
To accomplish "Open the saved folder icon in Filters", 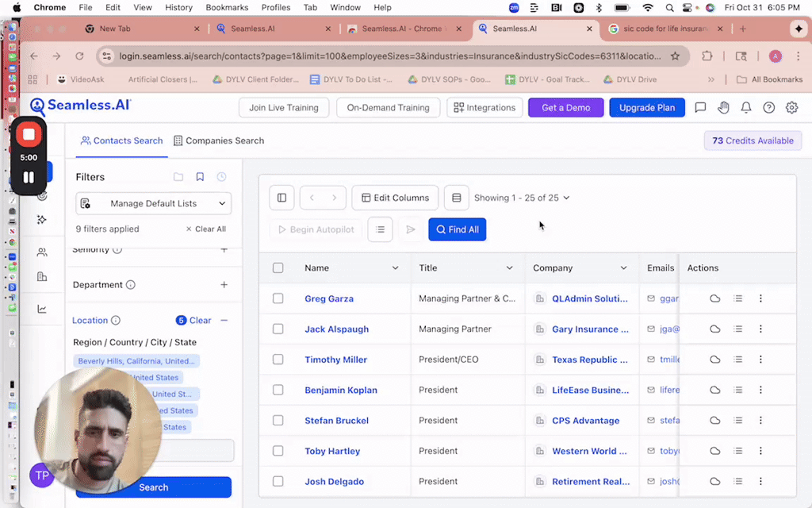I will click(x=178, y=177).
